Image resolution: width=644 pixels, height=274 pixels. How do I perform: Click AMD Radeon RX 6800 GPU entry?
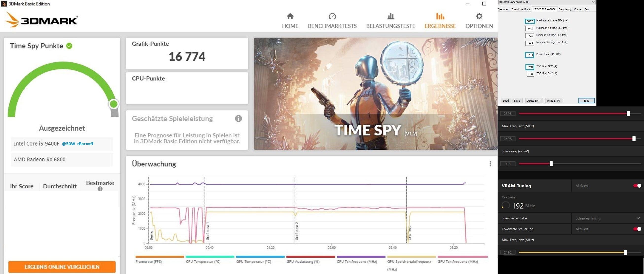pyautogui.click(x=62, y=159)
